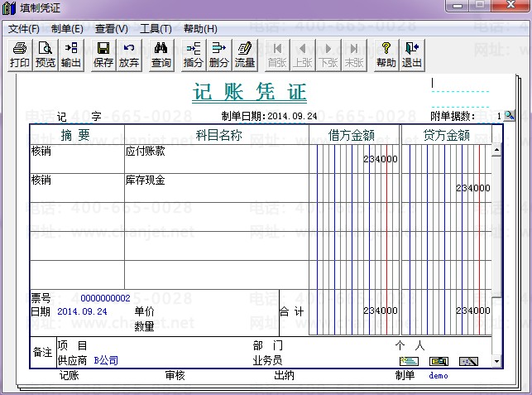Click the 打印 (Print) toolbar icon
This screenshot has height=395, width=532.
[21, 55]
